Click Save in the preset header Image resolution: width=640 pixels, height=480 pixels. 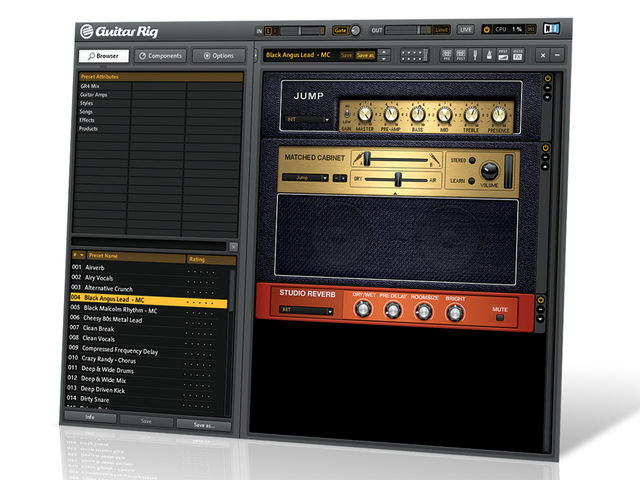pyautogui.click(x=346, y=55)
